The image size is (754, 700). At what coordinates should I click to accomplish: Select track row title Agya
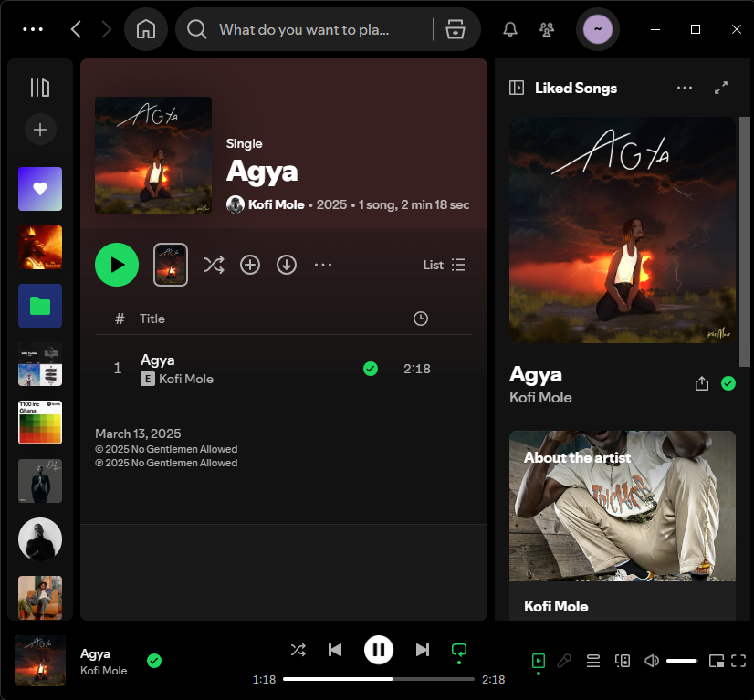coord(158,360)
